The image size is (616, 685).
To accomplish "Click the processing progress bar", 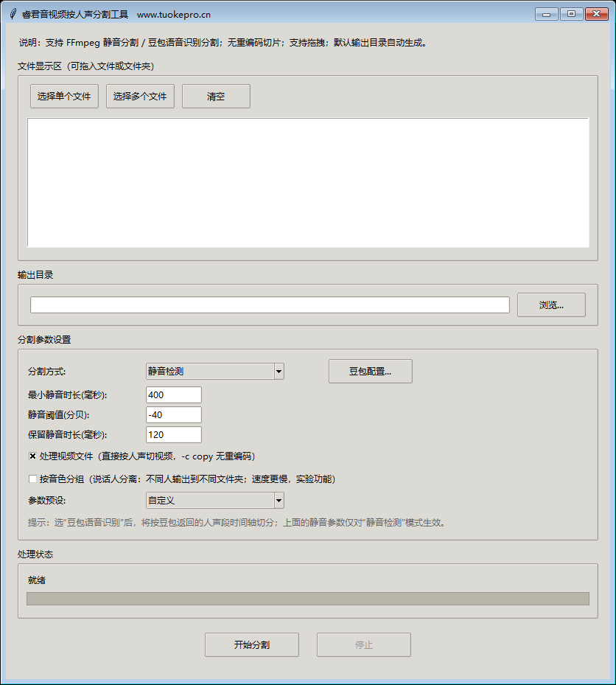I will tap(308, 599).
